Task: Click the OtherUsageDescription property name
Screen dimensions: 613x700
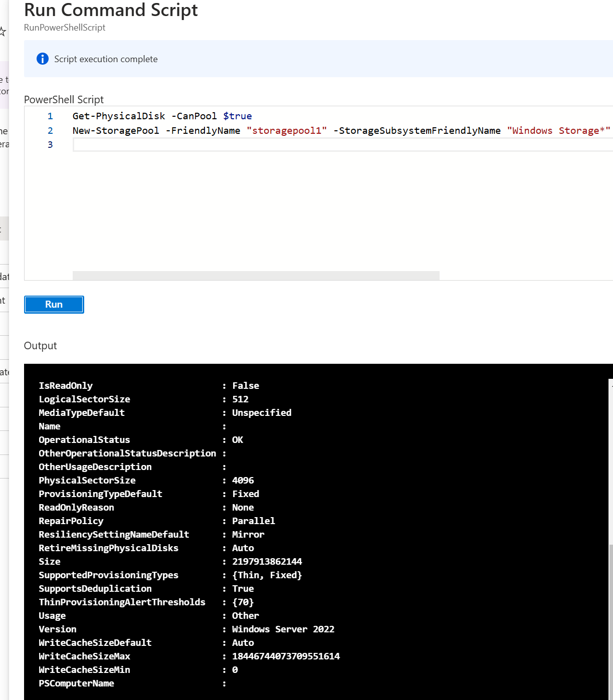Action: 95,467
